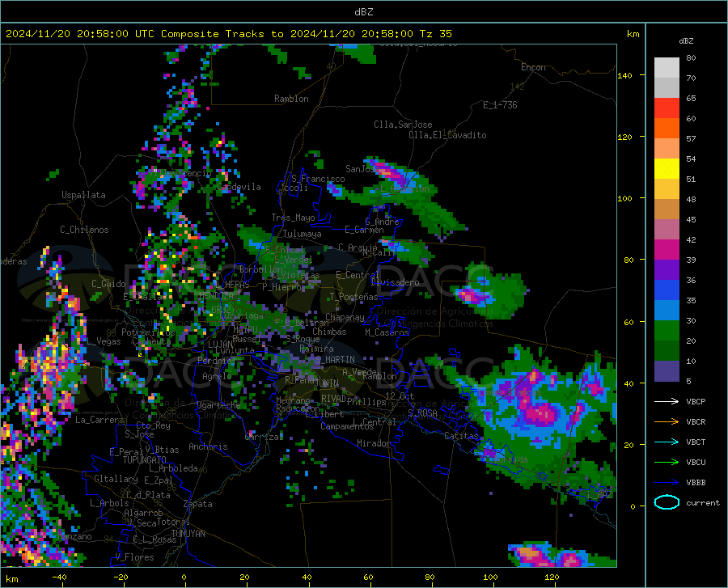Click the TUNUYAN label on map

(188, 533)
